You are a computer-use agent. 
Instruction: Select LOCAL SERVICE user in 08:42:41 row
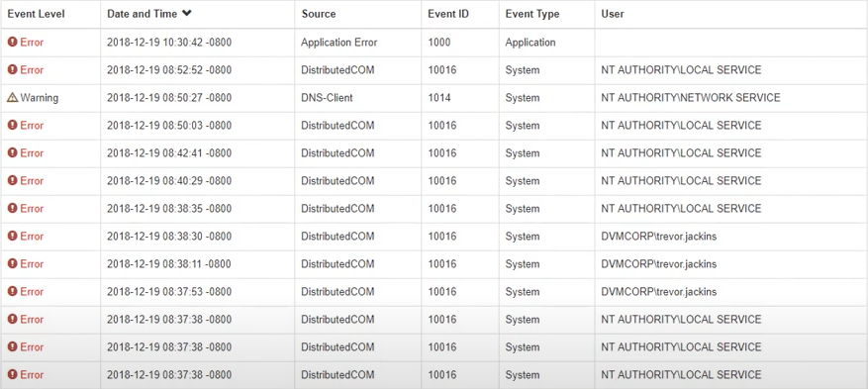(681, 153)
